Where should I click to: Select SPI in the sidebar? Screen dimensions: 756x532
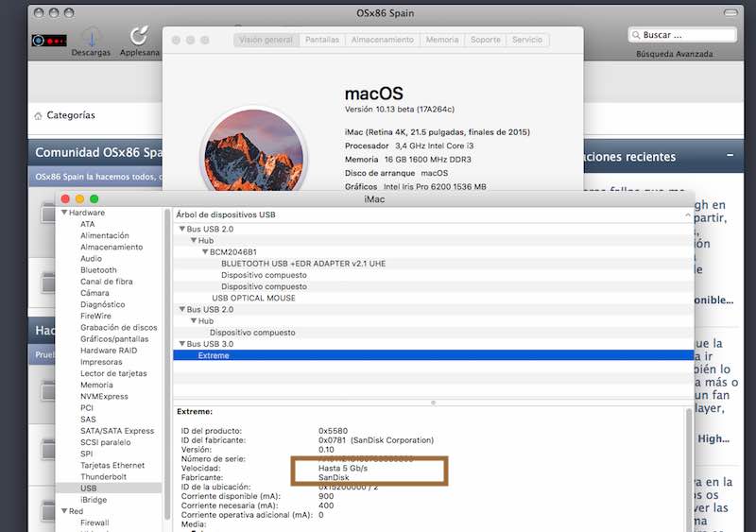coord(86,454)
